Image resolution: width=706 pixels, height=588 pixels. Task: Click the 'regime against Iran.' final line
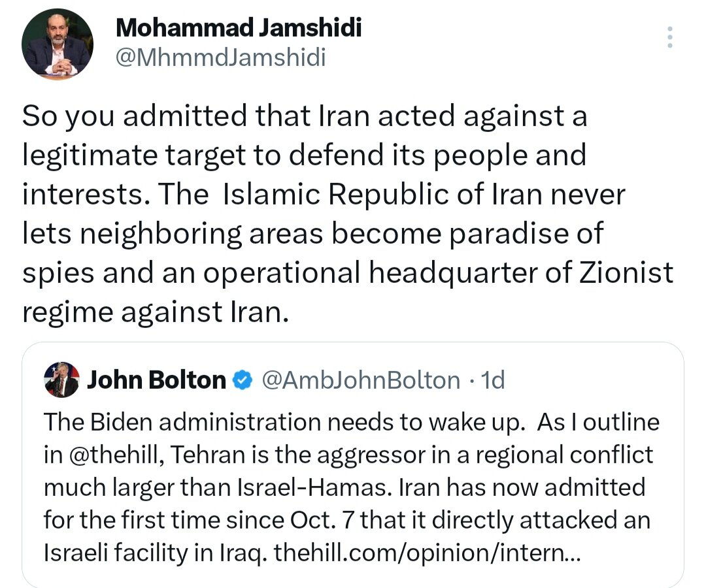[155, 311]
